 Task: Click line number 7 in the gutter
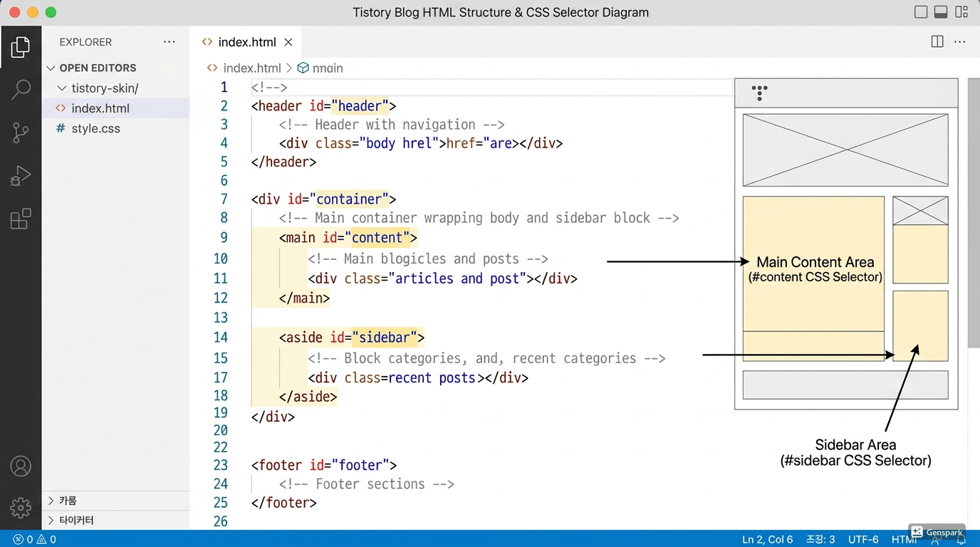coord(224,199)
